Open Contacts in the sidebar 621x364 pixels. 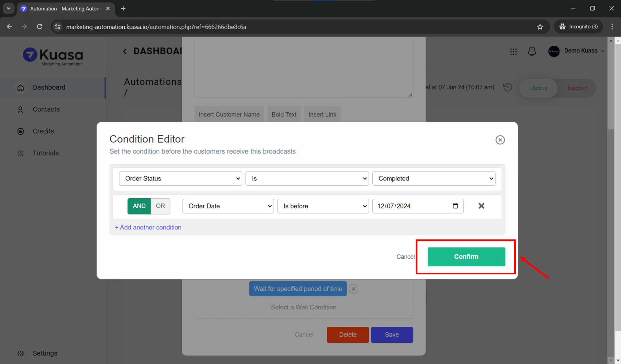(x=46, y=109)
